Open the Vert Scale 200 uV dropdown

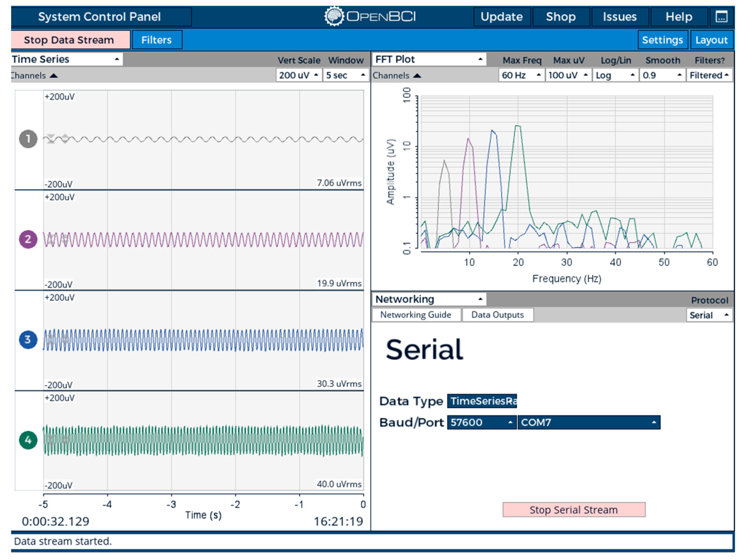(x=299, y=75)
